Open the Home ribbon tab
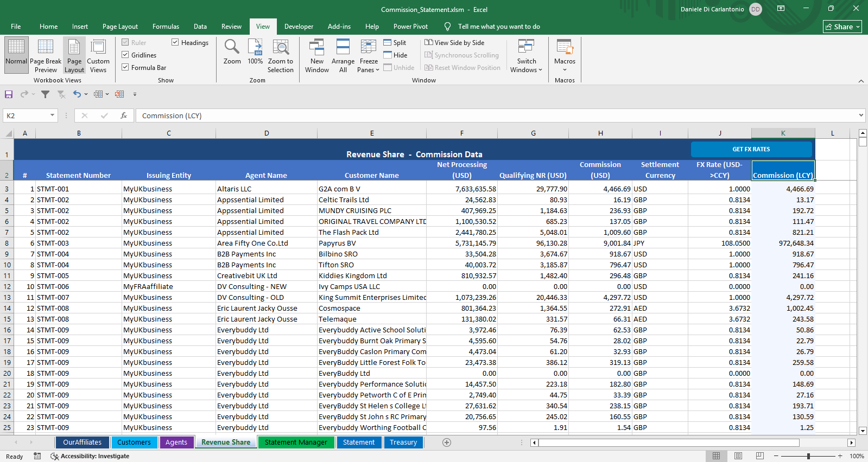The image size is (868, 462). click(48, 27)
